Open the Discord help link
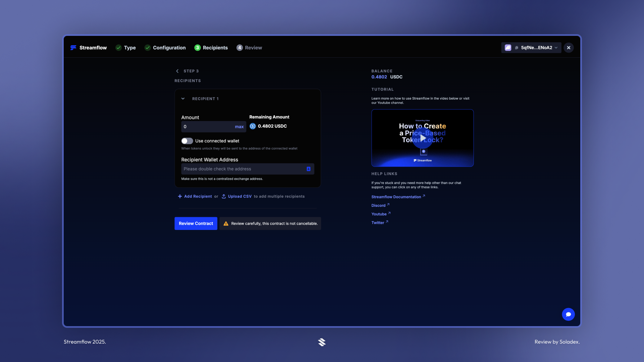Viewport: 644px width, 362px height. [x=380, y=205]
